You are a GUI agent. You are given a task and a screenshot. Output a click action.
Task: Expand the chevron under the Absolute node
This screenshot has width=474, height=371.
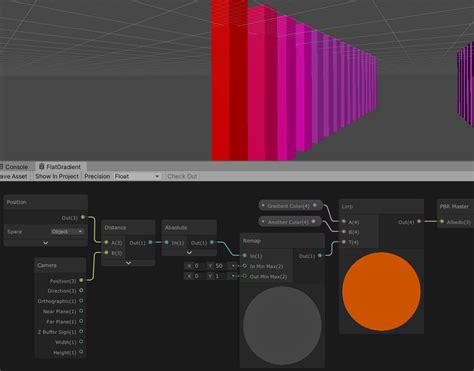(189, 252)
